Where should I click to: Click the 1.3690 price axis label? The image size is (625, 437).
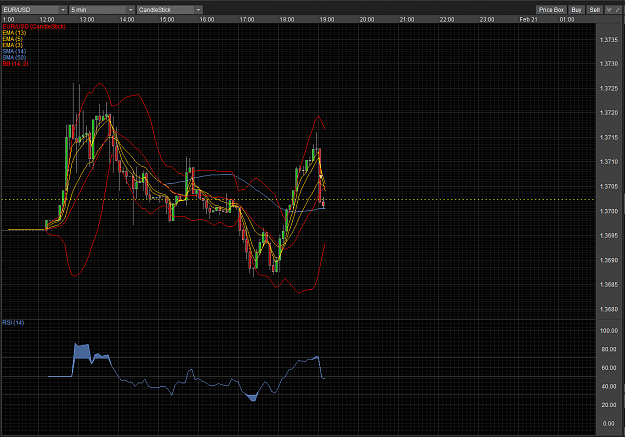pyautogui.click(x=609, y=260)
